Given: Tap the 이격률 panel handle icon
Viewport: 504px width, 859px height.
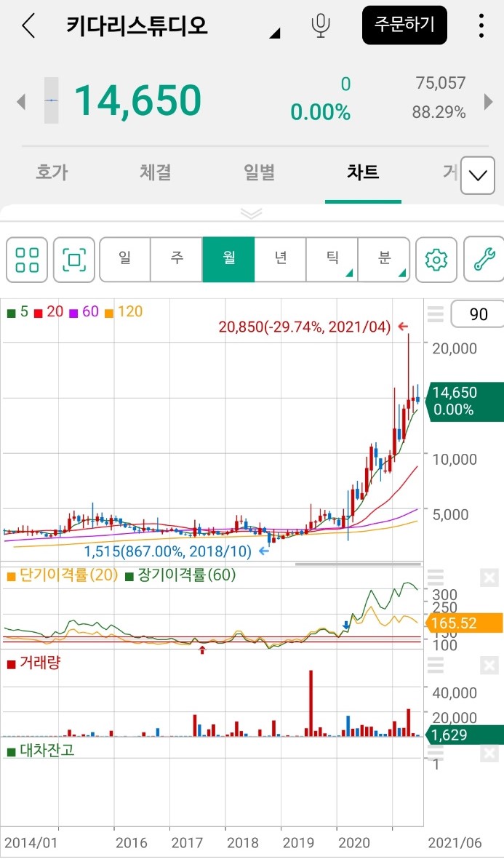Looking at the screenshot, I should (x=436, y=578).
